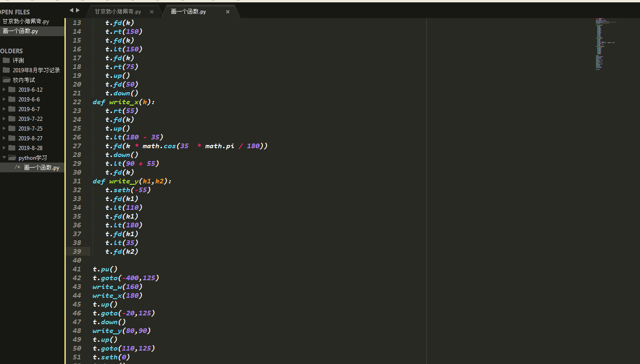Click the 't.lt(35)' code line

122,243
